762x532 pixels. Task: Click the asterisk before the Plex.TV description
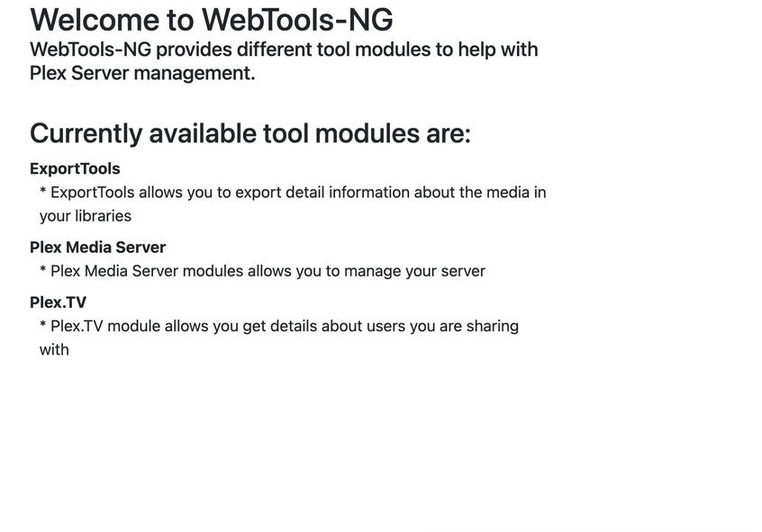click(x=43, y=327)
